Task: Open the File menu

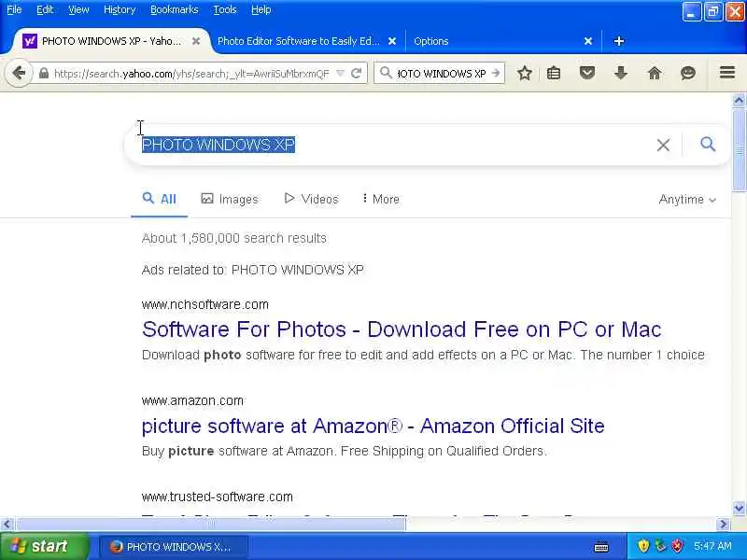Action: (14, 9)
